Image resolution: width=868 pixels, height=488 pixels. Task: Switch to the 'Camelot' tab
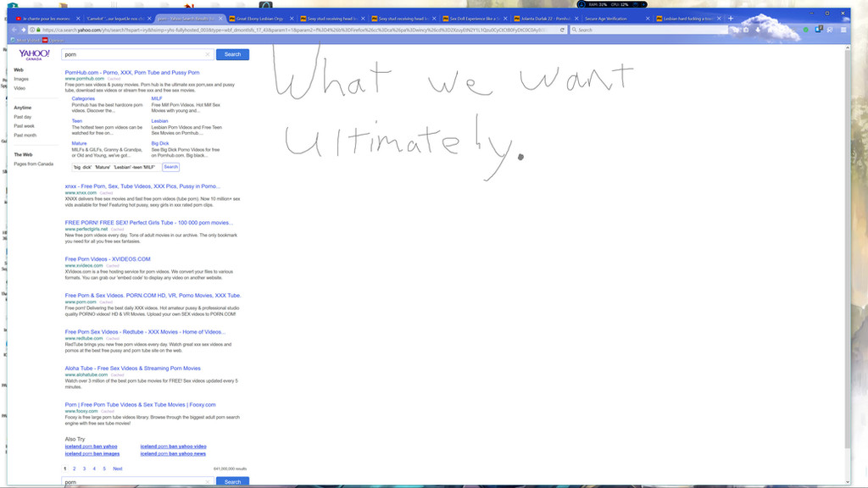click(115, 19)
